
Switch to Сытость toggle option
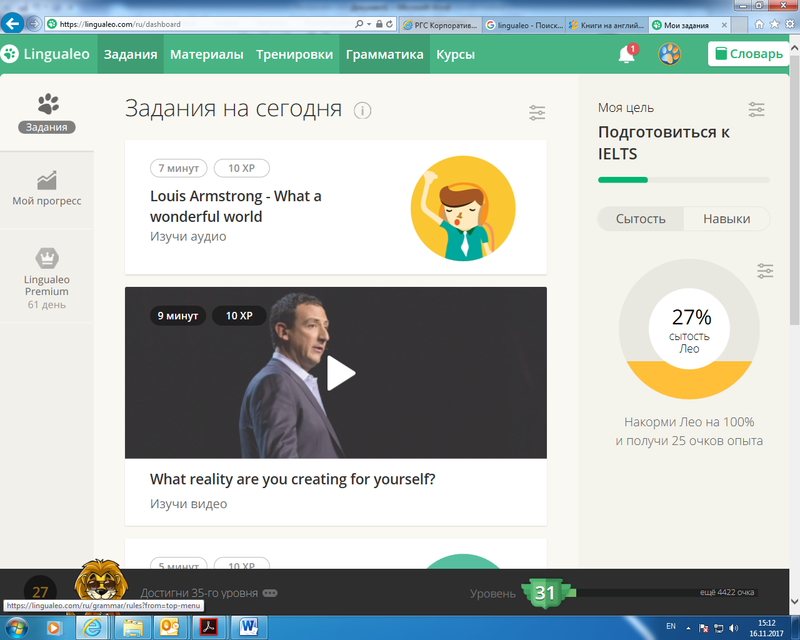(x=640, y=219)
